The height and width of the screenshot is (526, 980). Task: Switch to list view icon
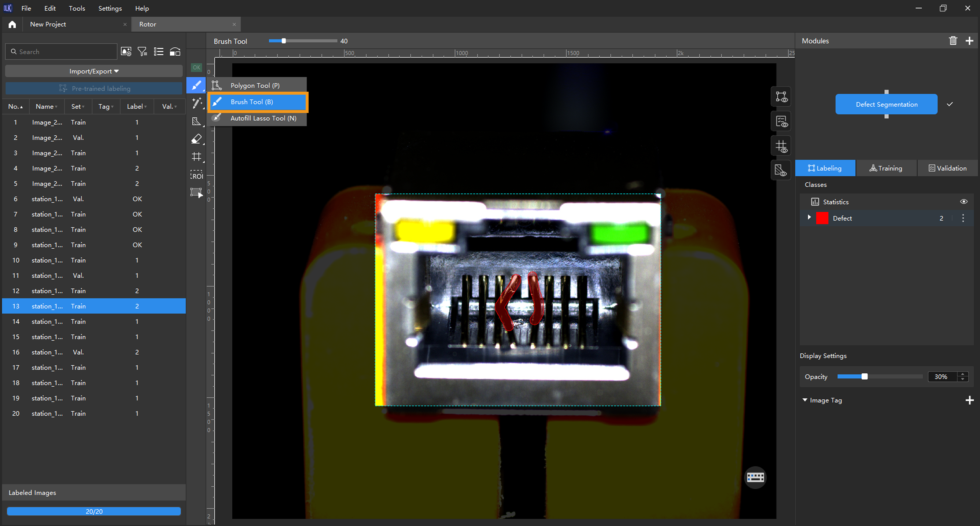pyautogui.click(x=159, y=51)
